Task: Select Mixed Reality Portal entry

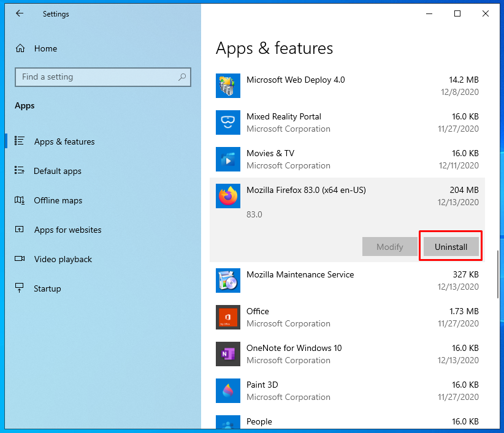Action: [x=347, y=122]
